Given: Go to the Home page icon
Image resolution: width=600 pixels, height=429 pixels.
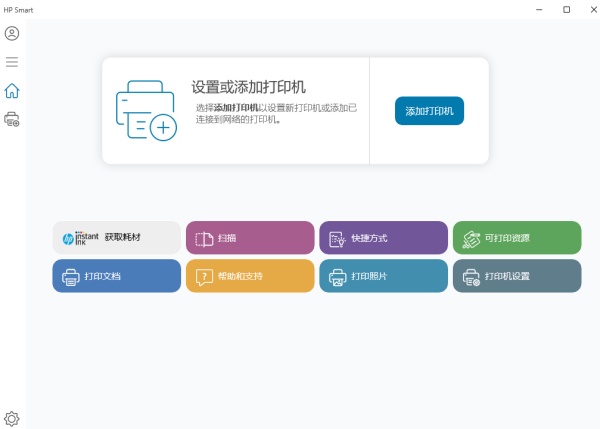Looking at the screenshot, I should pyautogui.click(x=12, y=91).
